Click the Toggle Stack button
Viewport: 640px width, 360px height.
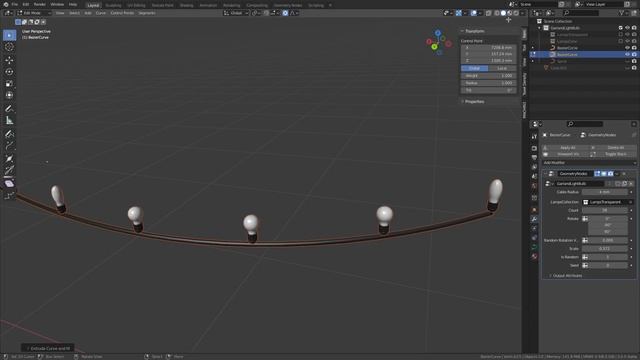click(x=613, y=154)
